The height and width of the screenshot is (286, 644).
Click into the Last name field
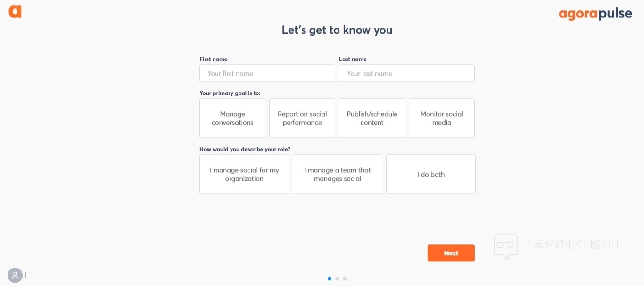click(406, 73)
